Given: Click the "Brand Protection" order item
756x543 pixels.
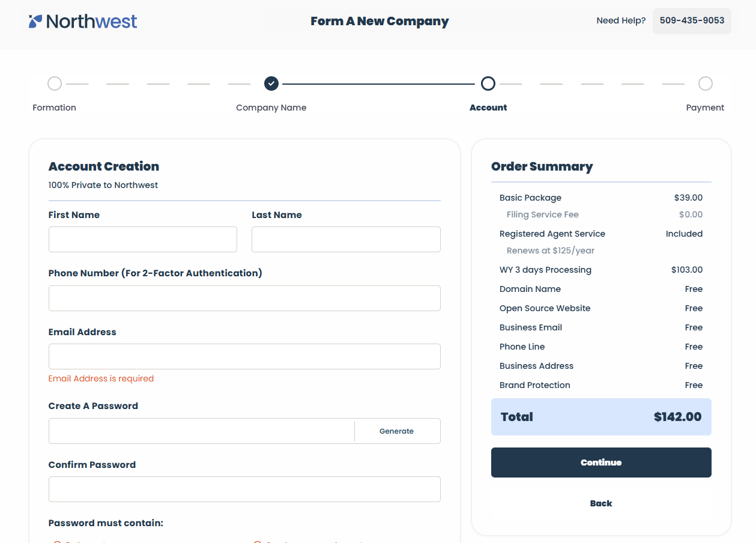Looking at the screenshot, I should [x=535, y=385].
